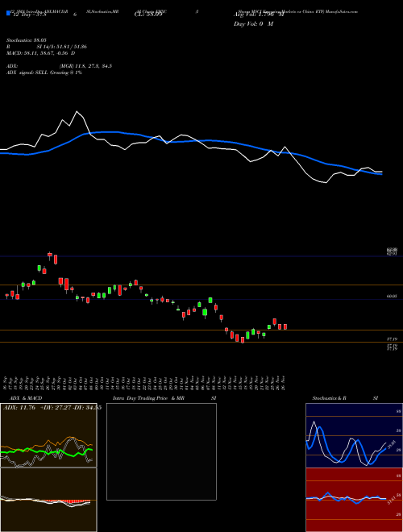This screenshot has height=532, width=403.
Task: Click the SI 14/3: 51.81 / 51.86 reading
Action: pyautogui.click(x=62, y=47)
